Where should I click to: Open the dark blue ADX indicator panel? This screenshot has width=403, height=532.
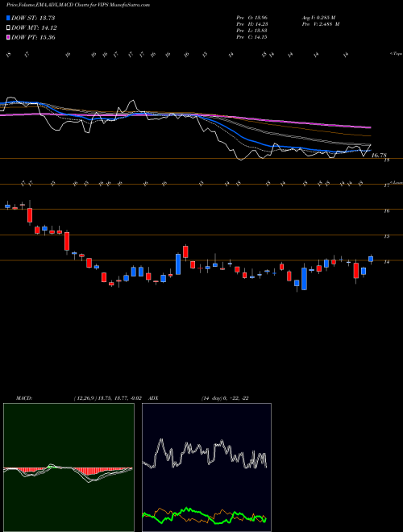click(x=206, y=468)
